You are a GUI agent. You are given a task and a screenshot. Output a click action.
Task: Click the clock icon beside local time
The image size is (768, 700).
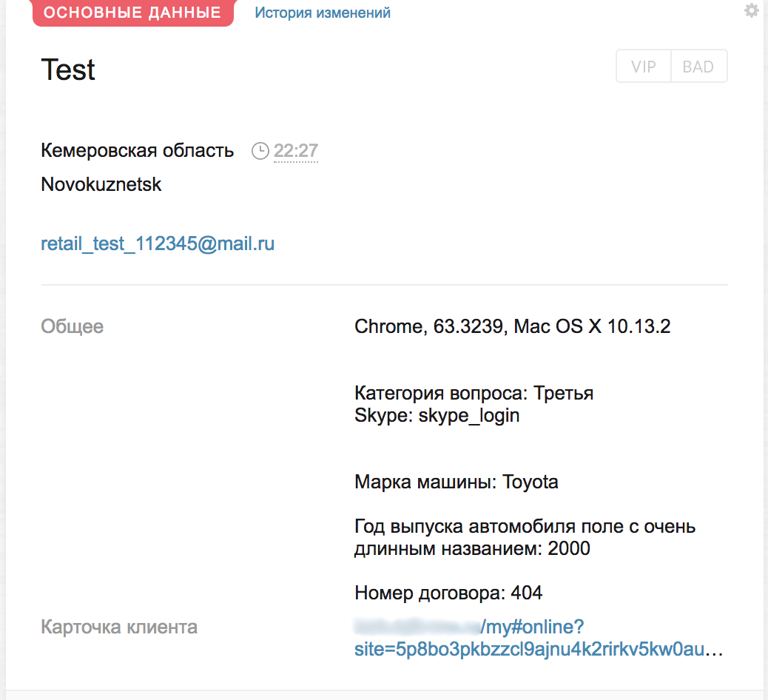(x=260, y=151)
